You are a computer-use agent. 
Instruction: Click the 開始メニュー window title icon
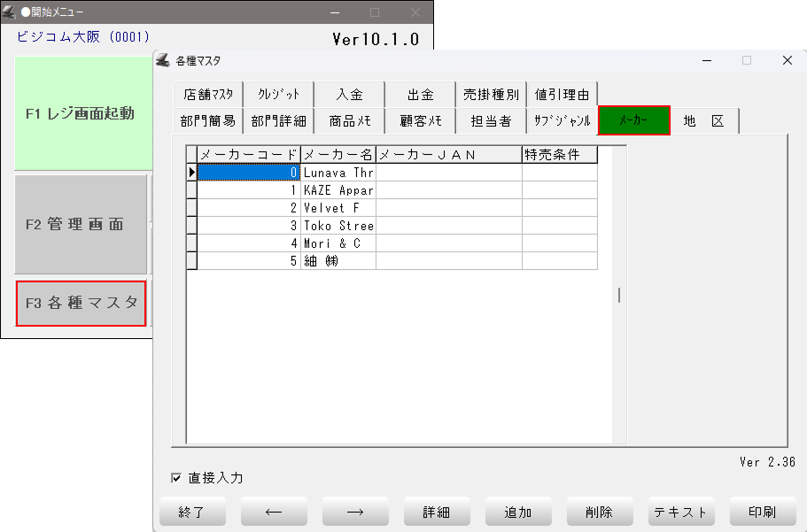pos(9,12)
